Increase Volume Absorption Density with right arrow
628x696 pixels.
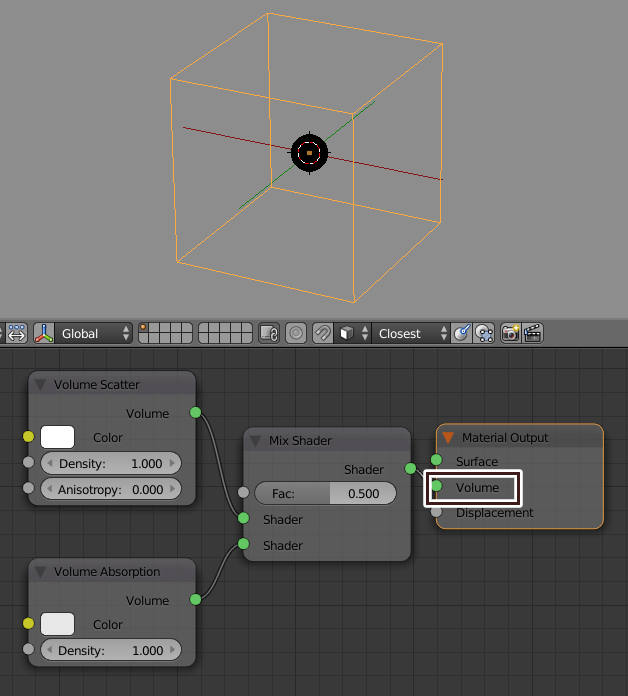(x=172, y=650)
